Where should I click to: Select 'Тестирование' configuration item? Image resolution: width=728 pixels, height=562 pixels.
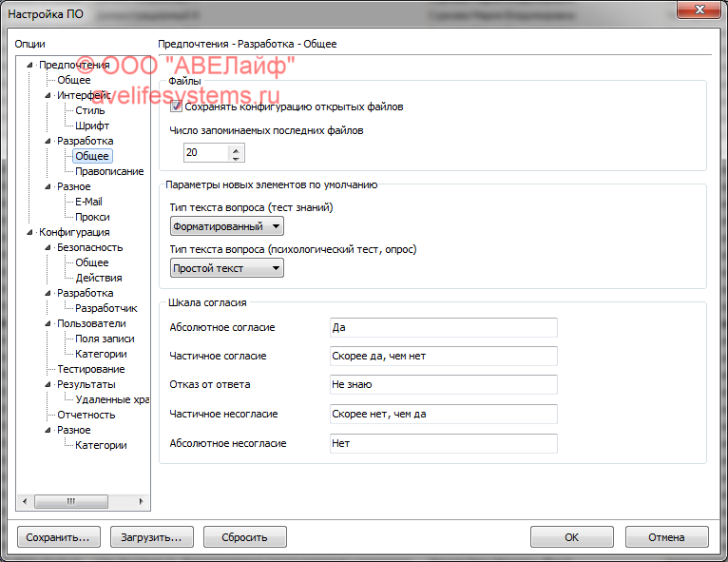point(90,369)
